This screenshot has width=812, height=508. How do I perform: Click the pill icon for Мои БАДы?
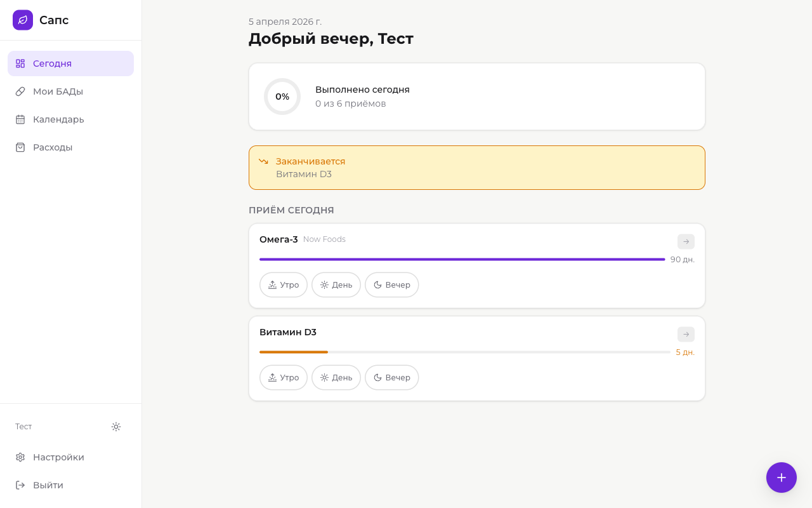pos(20,91)
